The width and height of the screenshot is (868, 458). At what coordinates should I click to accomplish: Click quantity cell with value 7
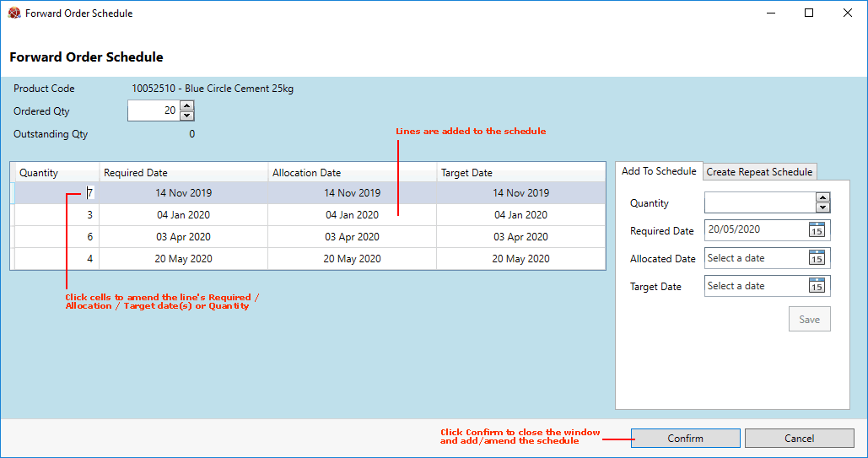pos(57,192)
